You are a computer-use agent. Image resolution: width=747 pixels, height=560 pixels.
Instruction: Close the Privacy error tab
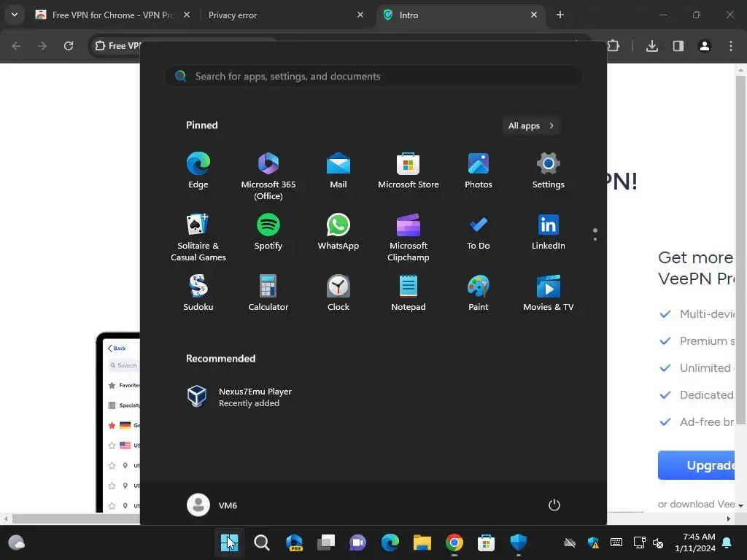pyautogui.click(x=360, y=15)
